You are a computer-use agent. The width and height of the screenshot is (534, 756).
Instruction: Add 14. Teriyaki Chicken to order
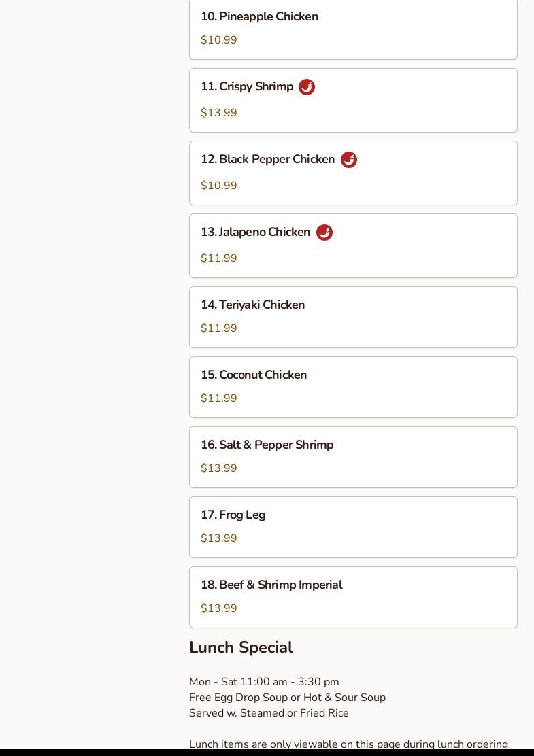(x=252, y=305)
